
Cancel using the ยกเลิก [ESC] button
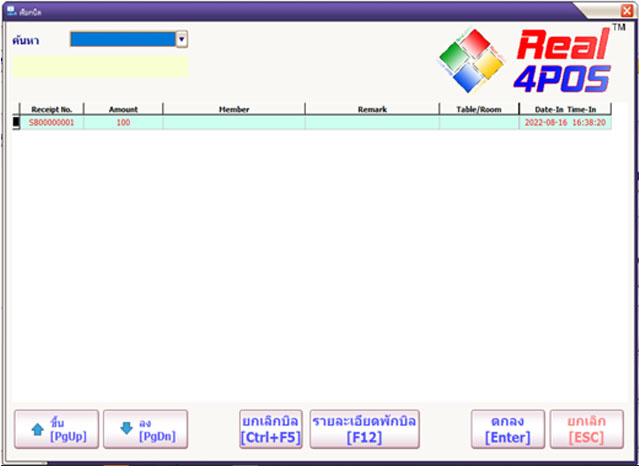coord(586,429)
